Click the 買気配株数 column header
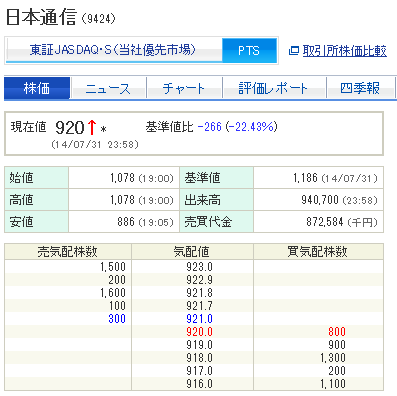 [317, 252]
